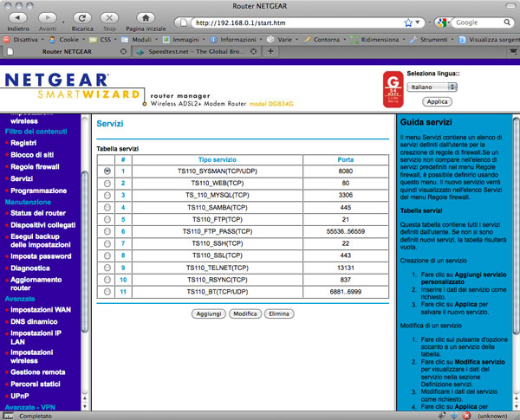Click the red error icon in status bar
Screen dimensions: 520x420
pyautogui.click(x=466, y=416)
